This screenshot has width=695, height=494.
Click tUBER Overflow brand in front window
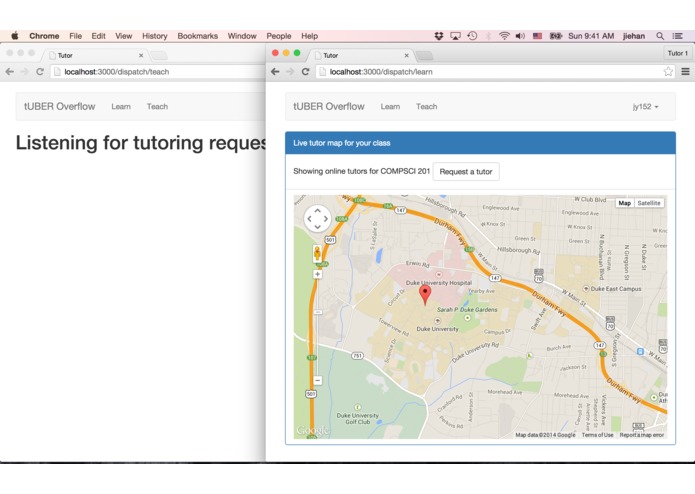329,106
